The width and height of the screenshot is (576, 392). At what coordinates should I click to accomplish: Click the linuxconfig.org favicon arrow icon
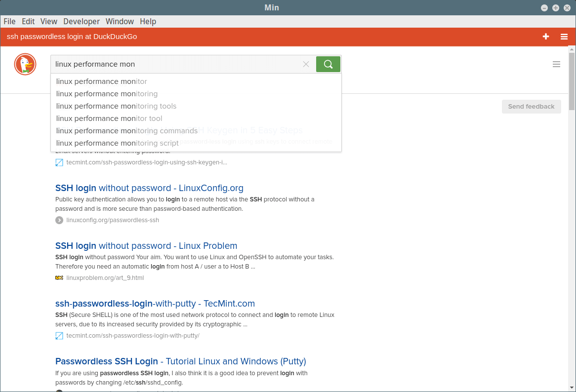click(x=59, y=220)
